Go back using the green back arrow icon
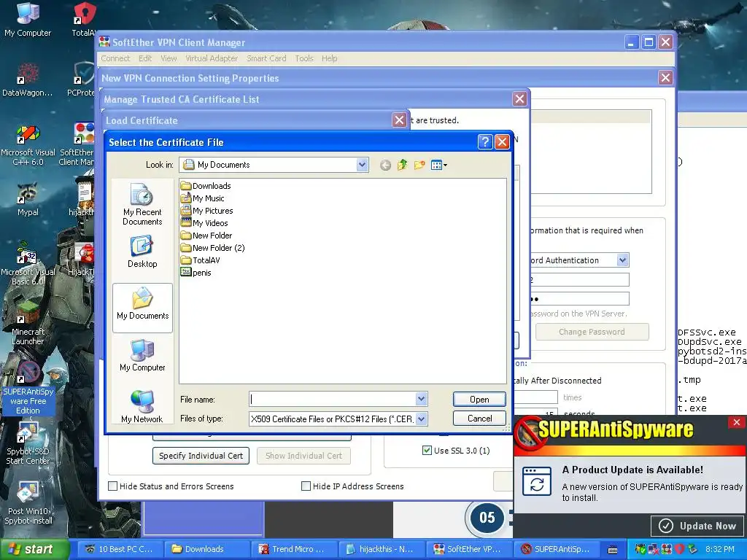Viewport: 747px width, 560px height. pos(385,166)
